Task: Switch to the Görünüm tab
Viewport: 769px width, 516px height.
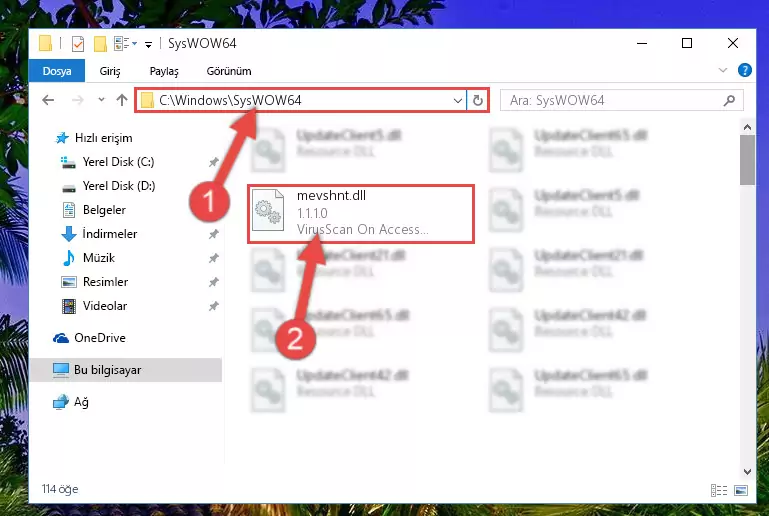Action: (x=229, y=71)
